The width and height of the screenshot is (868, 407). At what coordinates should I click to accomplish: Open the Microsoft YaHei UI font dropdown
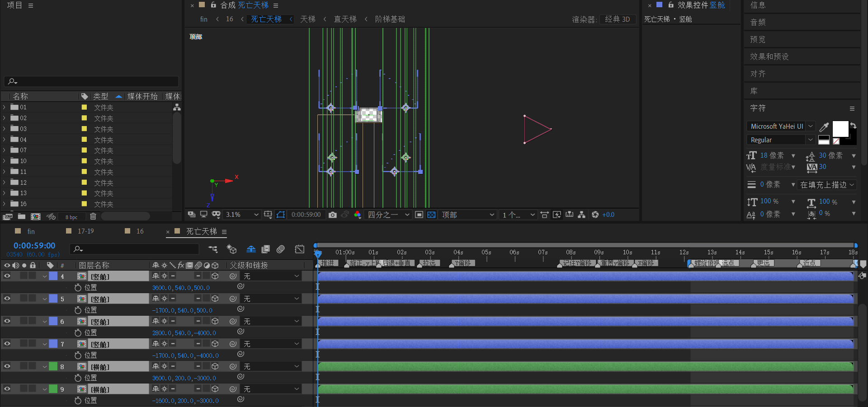coord(781,126)
